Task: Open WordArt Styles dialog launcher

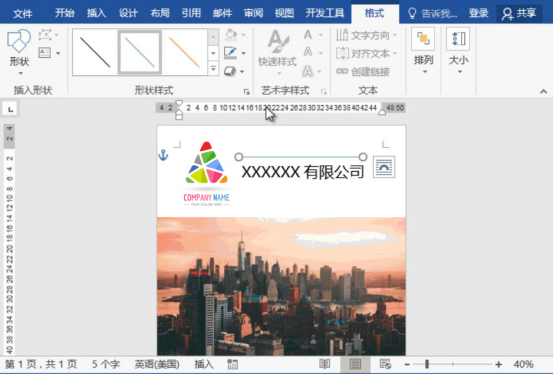Action: click(x=324, y=92)
